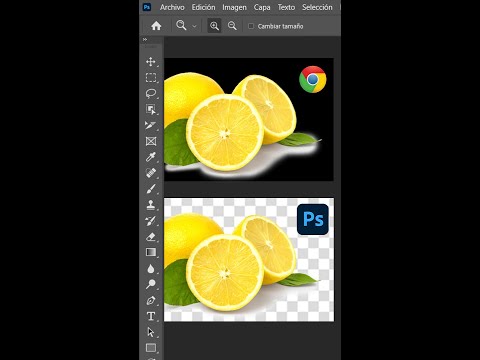Select the Rectangle shape tool
Image resolution: width=480 pixels, height=360 pixels.
[151, 348]
